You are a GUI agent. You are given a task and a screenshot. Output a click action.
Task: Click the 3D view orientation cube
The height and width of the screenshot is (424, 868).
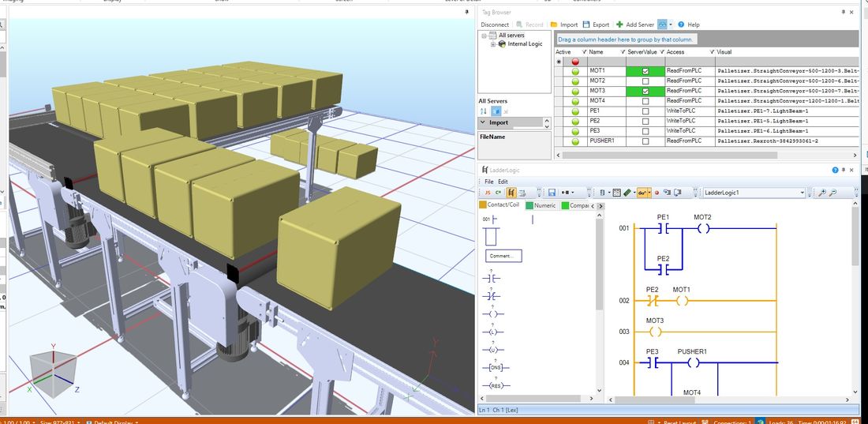(x=51, y=373)
